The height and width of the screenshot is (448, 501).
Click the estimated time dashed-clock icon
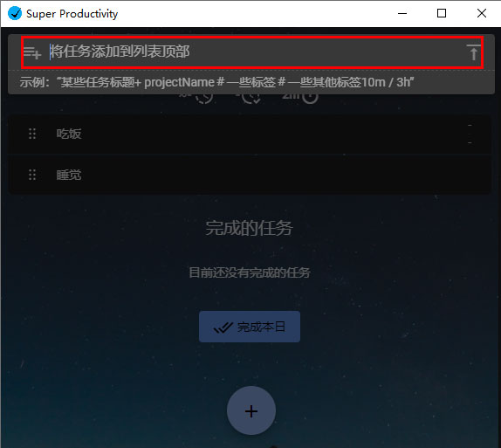(x=204, y=97)
